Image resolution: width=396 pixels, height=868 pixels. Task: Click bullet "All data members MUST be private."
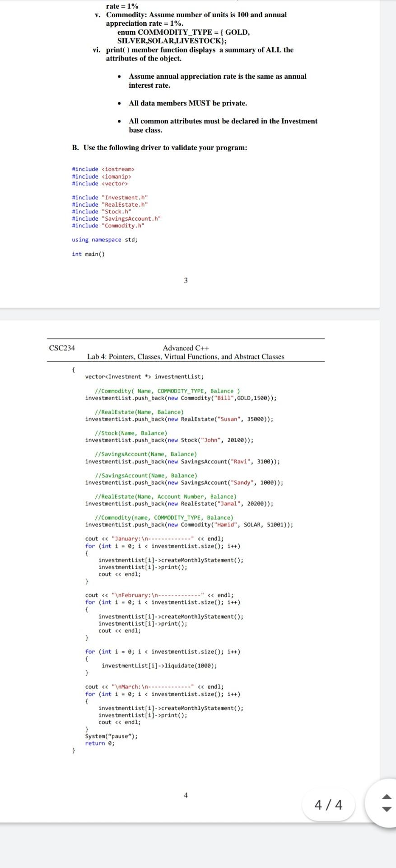(x=188, y=104)
